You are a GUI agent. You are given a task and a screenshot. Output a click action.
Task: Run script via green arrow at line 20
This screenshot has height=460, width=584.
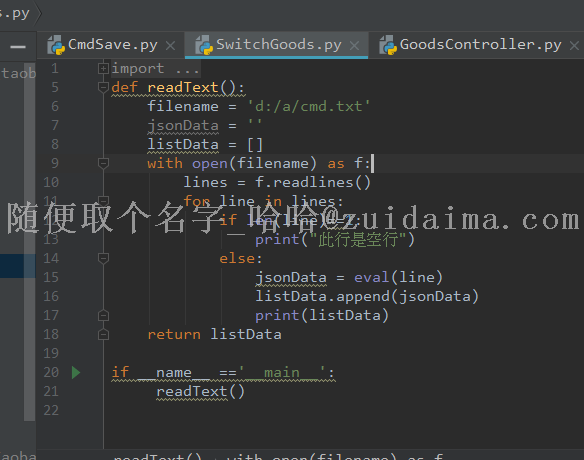[x=76, y=372]
